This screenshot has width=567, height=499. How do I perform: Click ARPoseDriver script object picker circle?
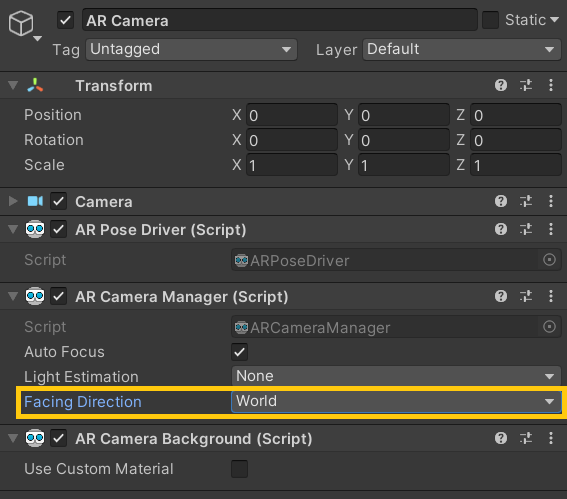549,260
